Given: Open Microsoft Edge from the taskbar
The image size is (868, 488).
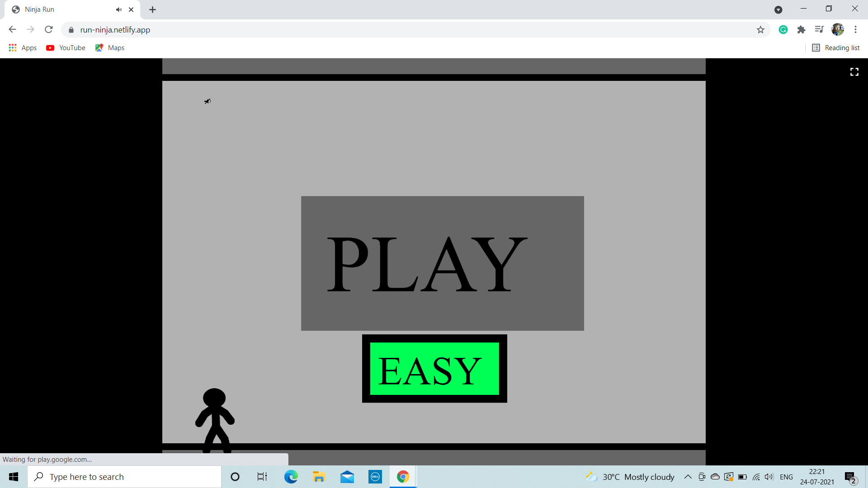Looking at the screenshot, I should [291, 477].
